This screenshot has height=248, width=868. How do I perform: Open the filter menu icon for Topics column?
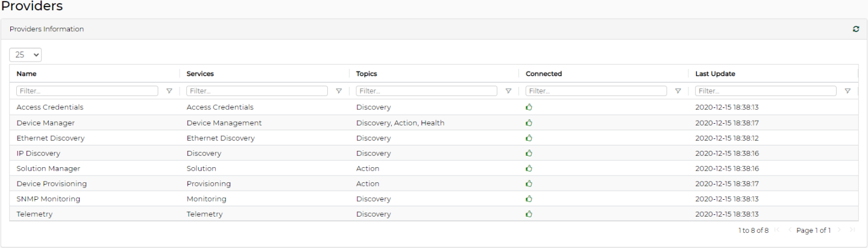click(508, 91)
